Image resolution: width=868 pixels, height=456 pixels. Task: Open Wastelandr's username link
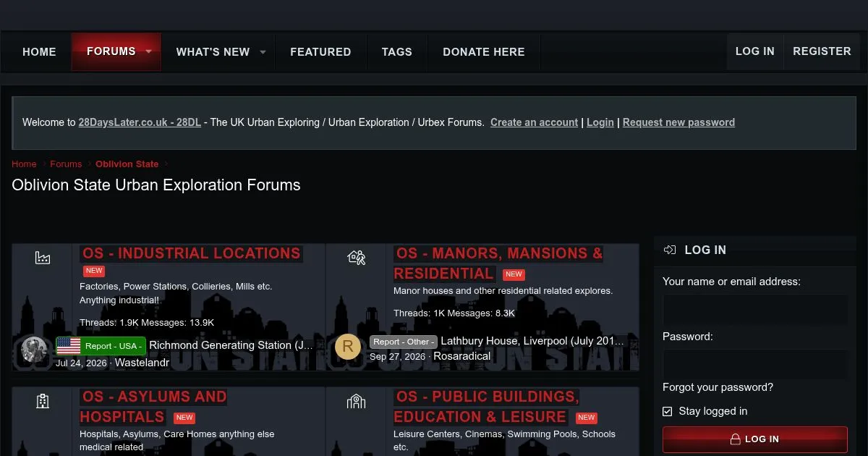tap(142, 363)
